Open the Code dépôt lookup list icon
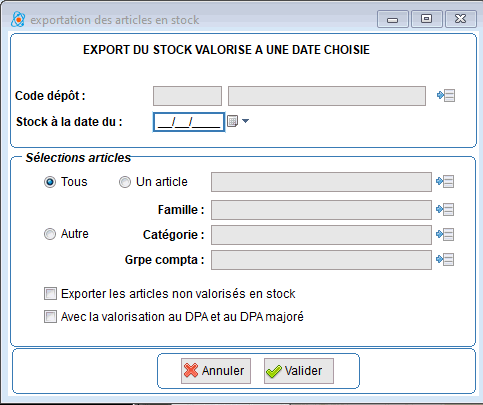This screenshot has width=483, height=405. pyautogui.click(x=446, y=96)
